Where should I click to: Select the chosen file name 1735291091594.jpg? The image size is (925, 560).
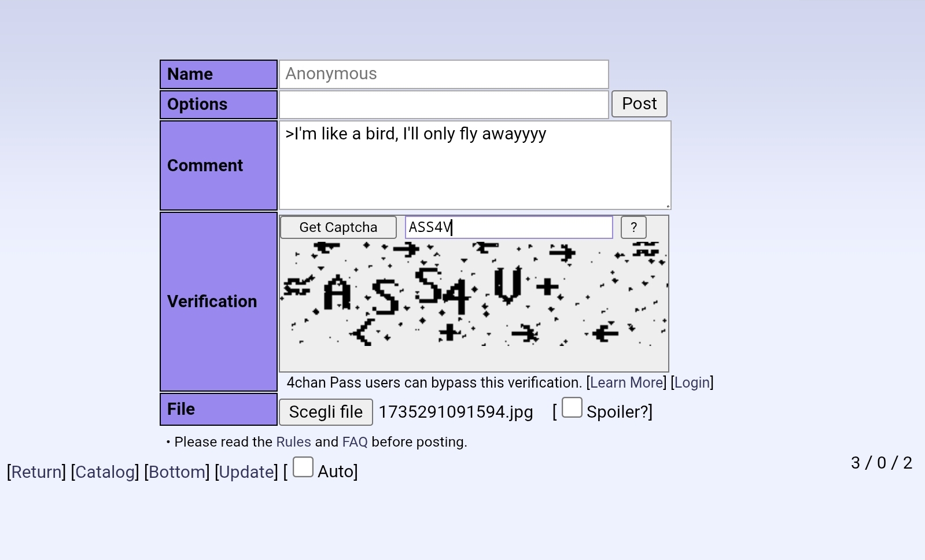point(456,412)
